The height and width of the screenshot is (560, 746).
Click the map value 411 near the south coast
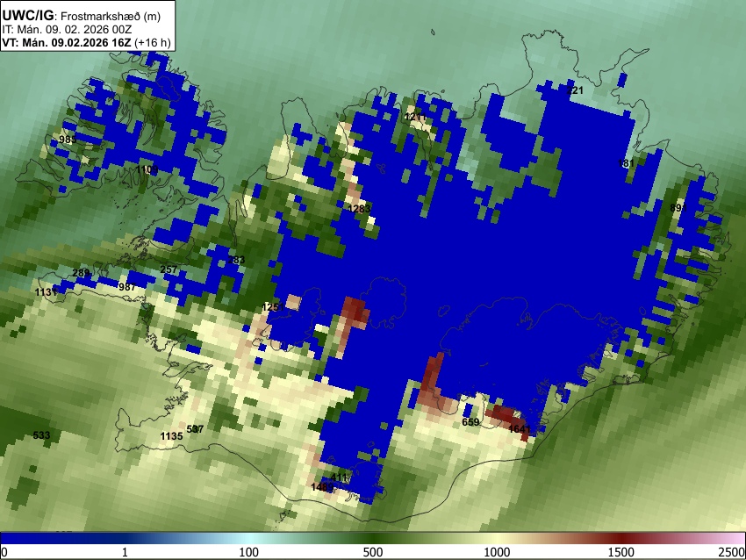click(339, 477)
